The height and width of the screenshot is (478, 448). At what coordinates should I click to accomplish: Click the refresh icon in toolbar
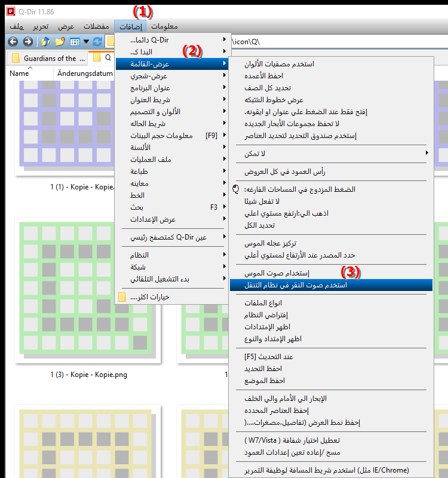(x=97, y=41)
